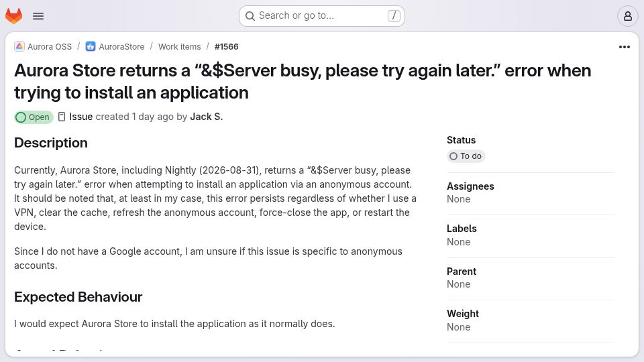Click the issue type clipboard icon

[62, 117]
